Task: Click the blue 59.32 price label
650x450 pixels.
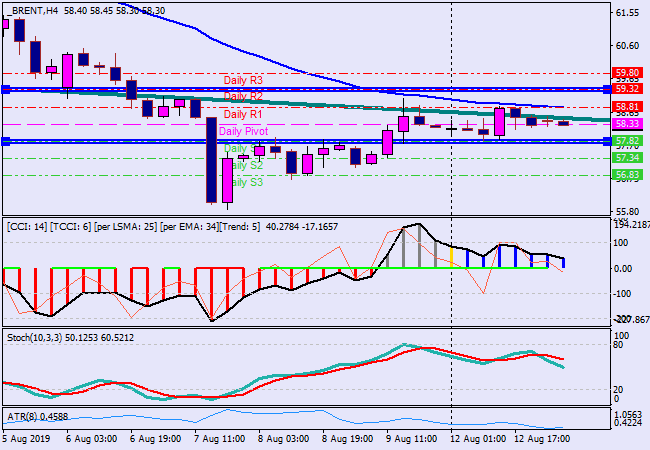Action: [x=627, y=89]
